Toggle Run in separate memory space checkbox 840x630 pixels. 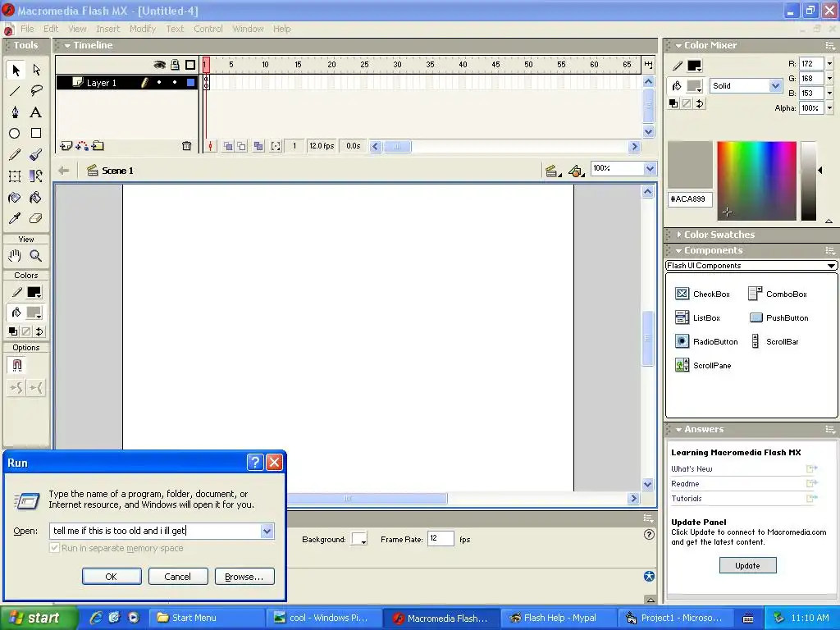pyautogui.click(x=54, y=548)
